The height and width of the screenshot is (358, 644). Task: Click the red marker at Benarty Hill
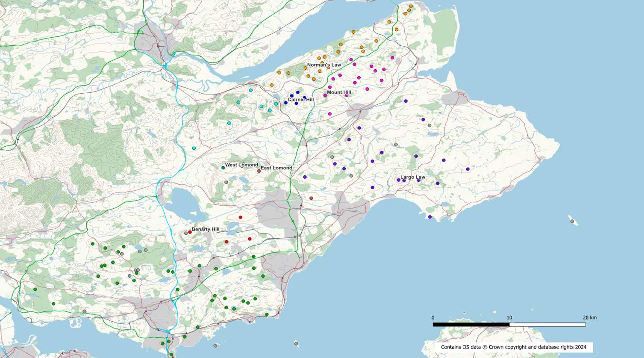click(x=190, y=232)
